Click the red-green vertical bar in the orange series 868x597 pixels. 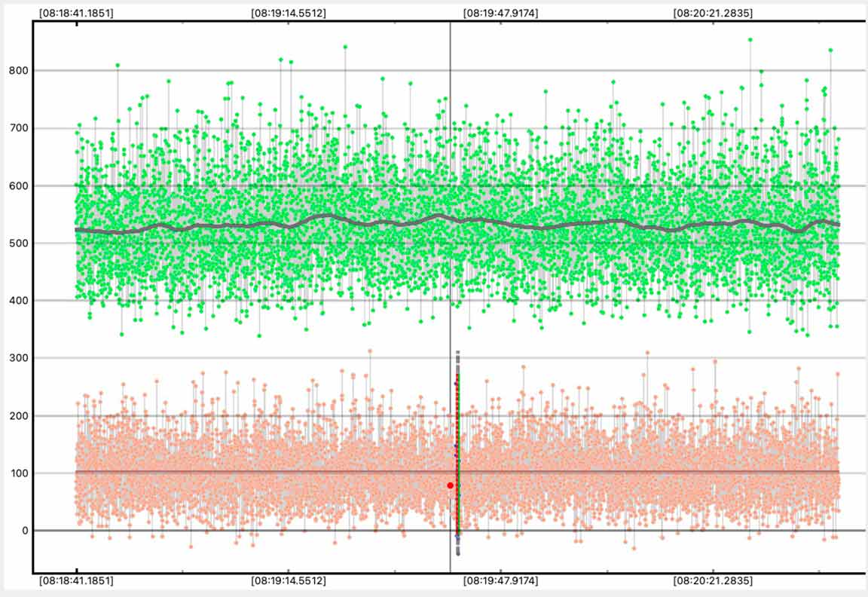point(458,452)
